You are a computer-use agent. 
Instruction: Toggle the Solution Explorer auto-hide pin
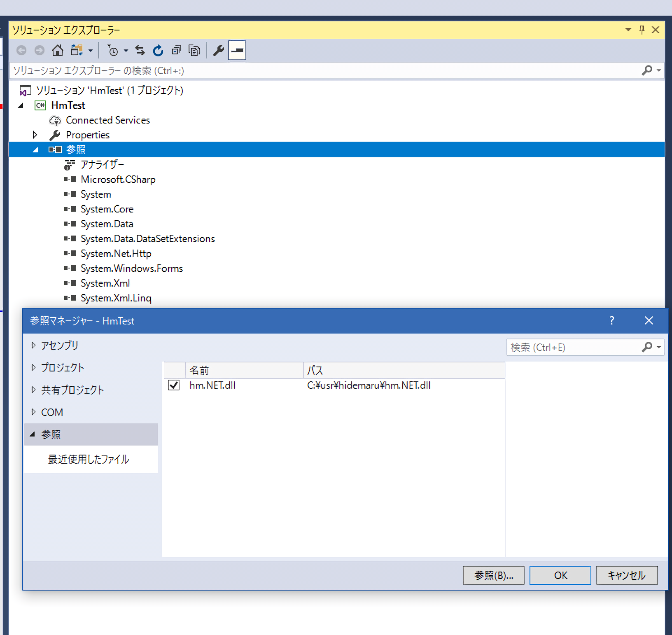click(642, 30)
